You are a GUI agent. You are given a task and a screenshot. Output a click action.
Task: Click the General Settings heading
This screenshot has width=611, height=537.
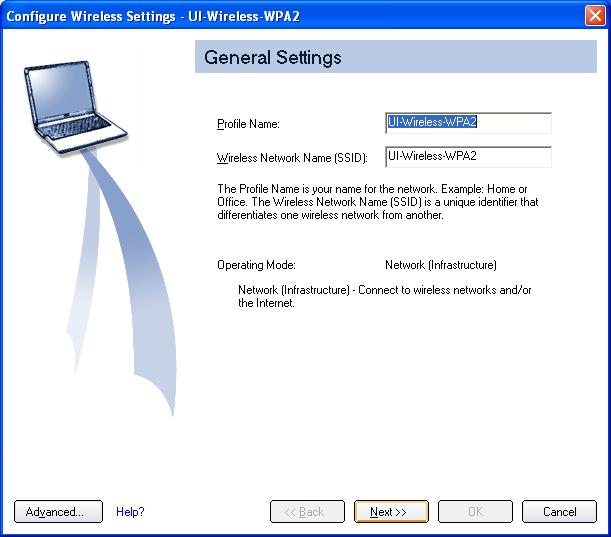tap(273, 58)
